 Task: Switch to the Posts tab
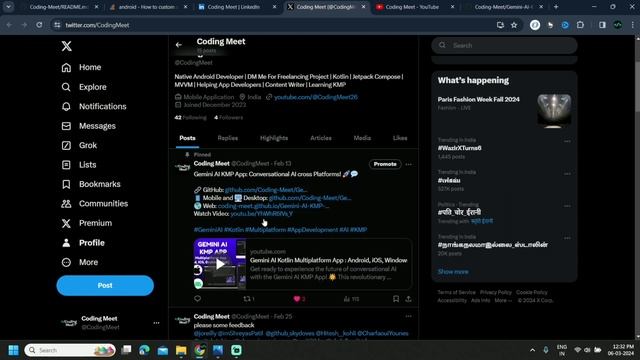pos(187,138)
